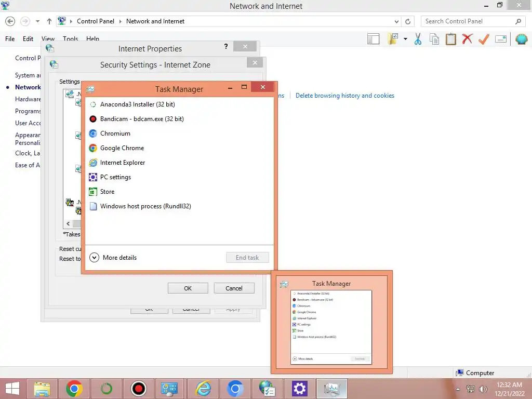Click the Cut scissors toolbar icon
This screenshot has height=399, width=532.
[418, 39]
